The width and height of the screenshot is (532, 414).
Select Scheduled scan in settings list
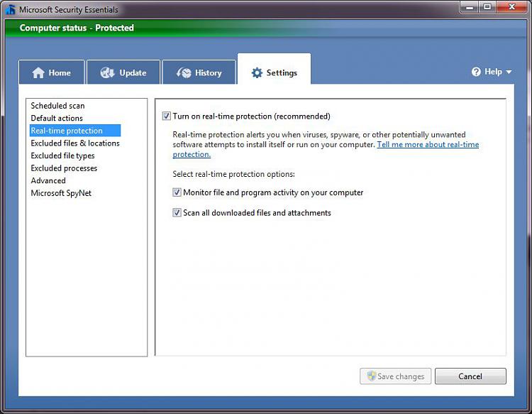(57, 106)
